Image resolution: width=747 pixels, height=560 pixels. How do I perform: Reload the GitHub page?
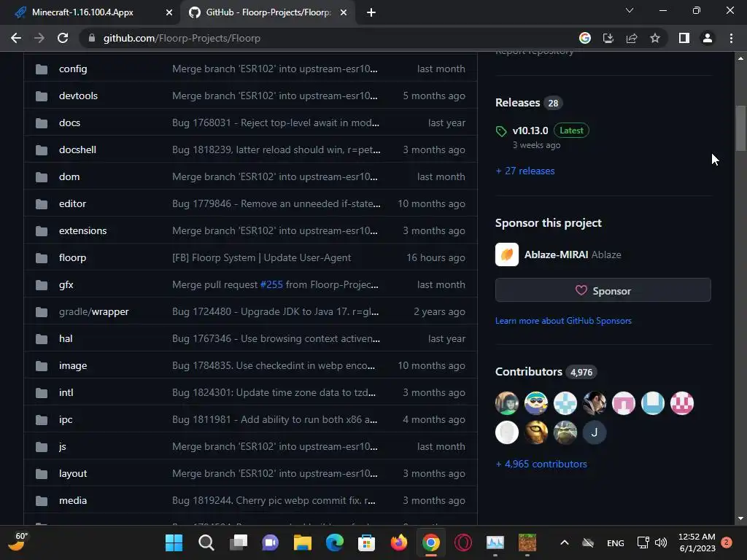[63, 38]
